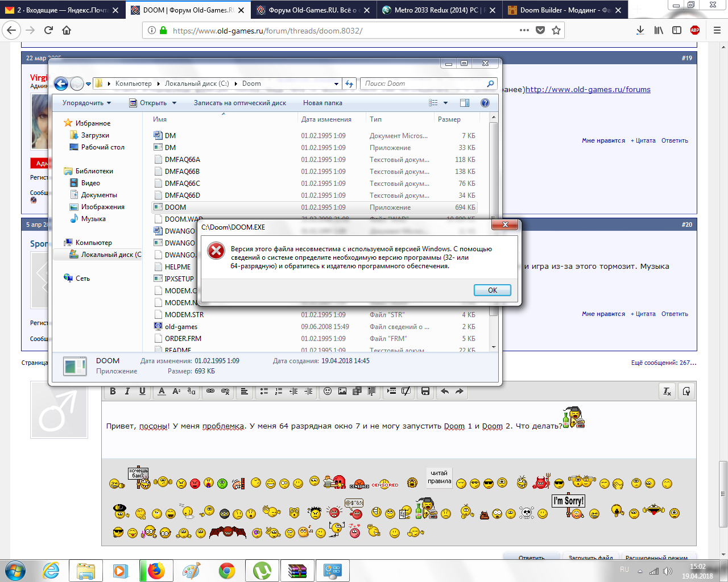Toggle the Explorer preview pane
The width and height of the screenshot is (728, 582).
pyautogui.click(x=465, y=103)
